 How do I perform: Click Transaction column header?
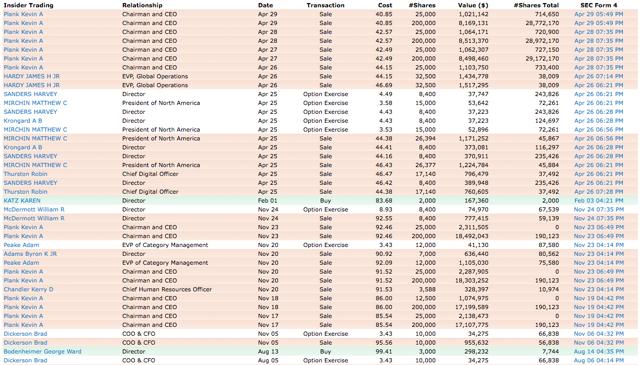pos(325,5)
